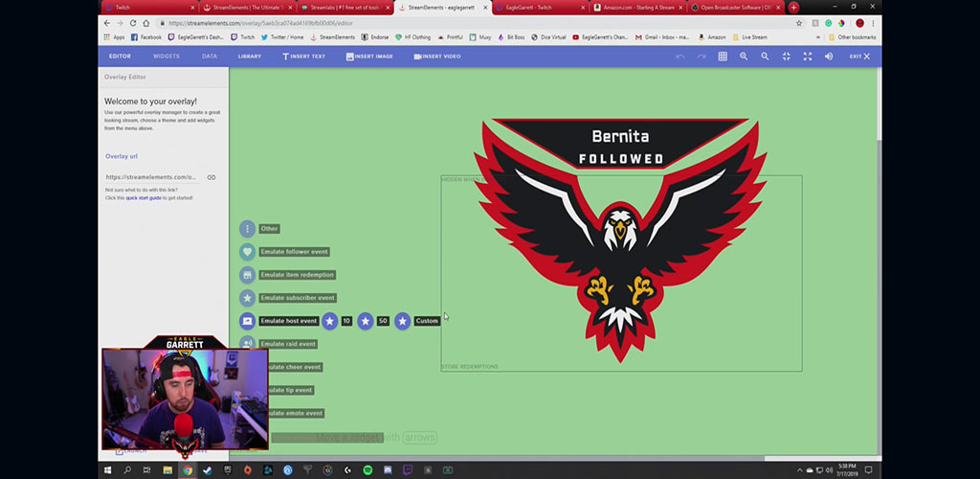Open the Chrome three-dot menu
Viewport: 980px width, 479px height.
(x=873, y=23)
